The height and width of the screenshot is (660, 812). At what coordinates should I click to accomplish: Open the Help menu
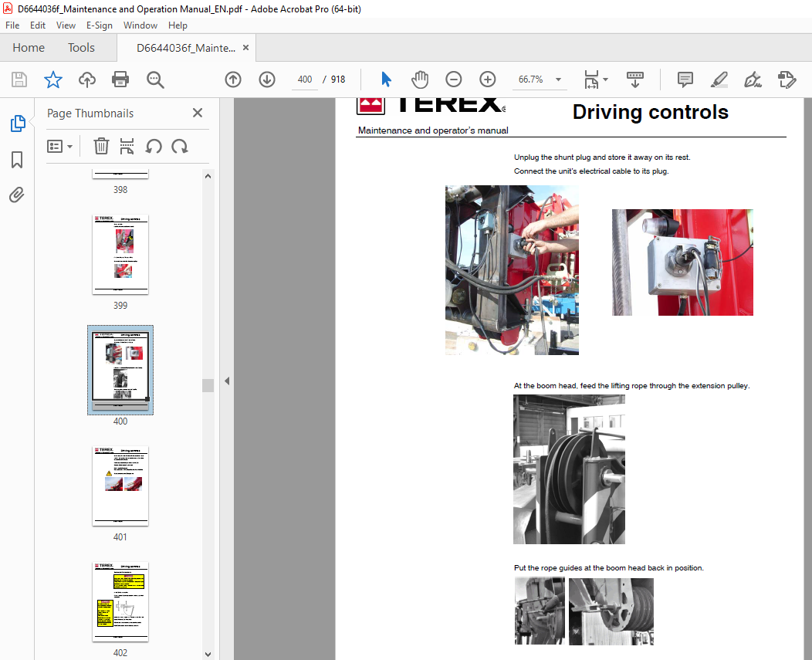pos(178,25)
